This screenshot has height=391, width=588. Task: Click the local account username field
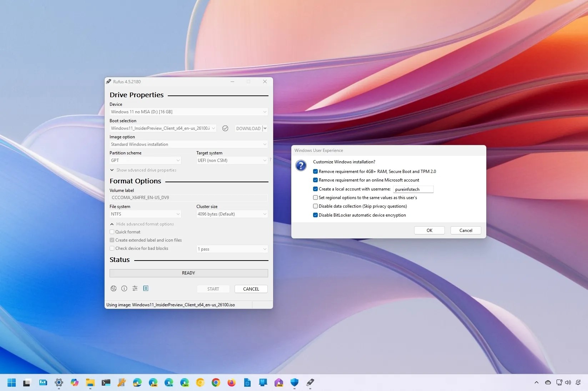(x=413, y=189)
